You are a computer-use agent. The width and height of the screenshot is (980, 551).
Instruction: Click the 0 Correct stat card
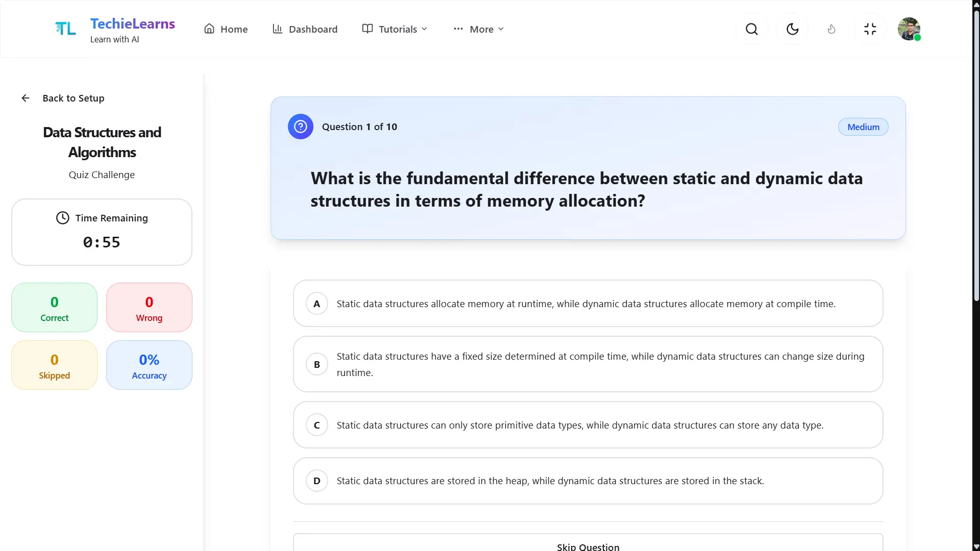pyautogui.click(x=54, y=308)
